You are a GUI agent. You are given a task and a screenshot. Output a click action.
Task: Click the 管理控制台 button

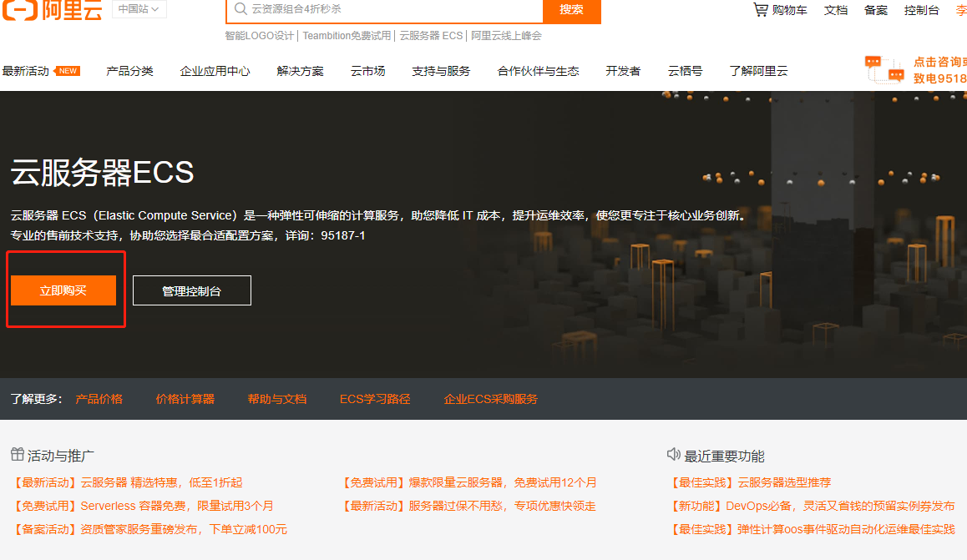[x=191, y=290]
